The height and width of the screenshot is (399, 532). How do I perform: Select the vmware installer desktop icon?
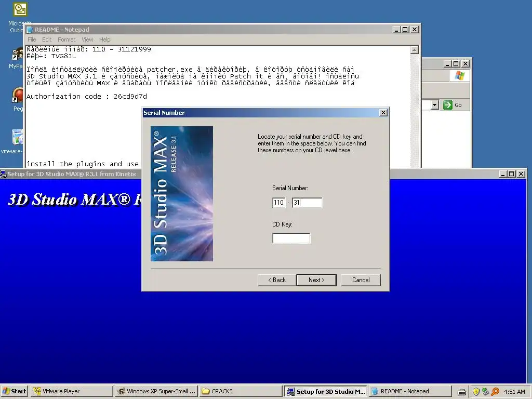pos(17,137)
